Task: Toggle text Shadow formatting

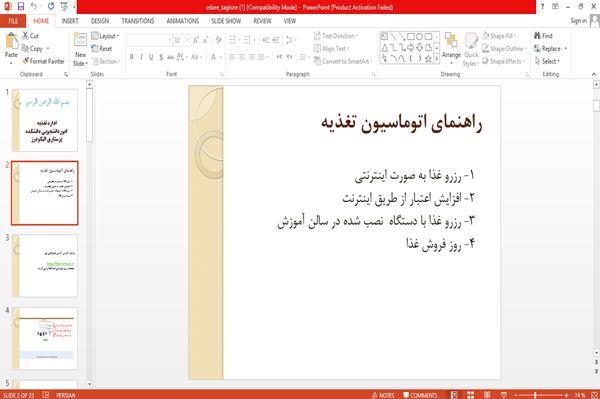Action: click(161, 57)
